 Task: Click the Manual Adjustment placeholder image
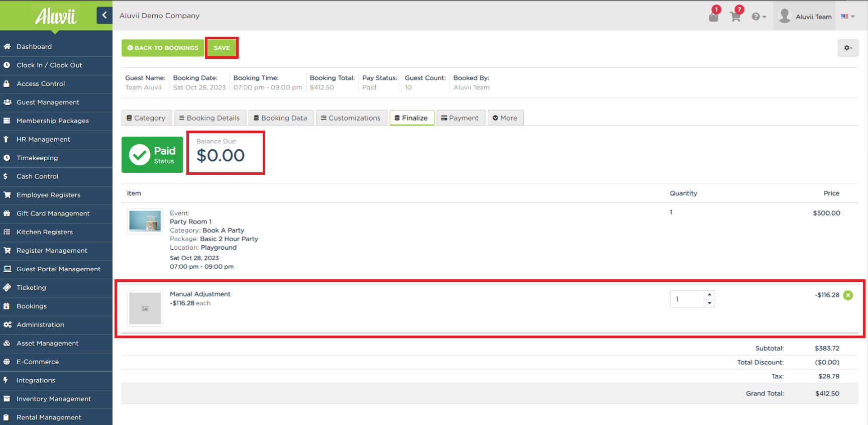click(145, 308)
